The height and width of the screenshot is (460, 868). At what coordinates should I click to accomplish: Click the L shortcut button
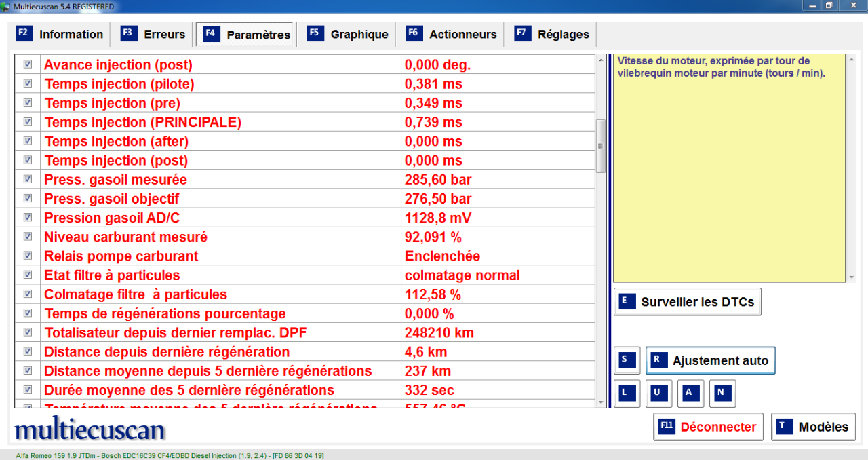click(627, 393)
